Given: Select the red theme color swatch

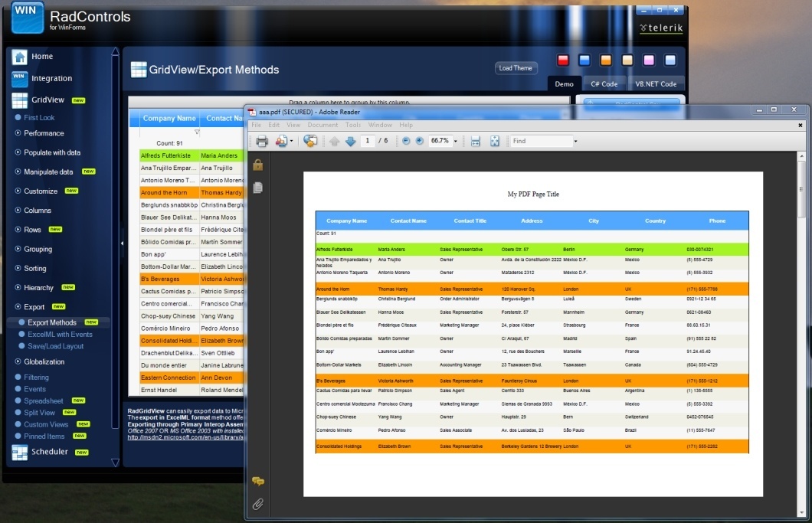Looking at the screenshot, I should (x=562, y=58).
